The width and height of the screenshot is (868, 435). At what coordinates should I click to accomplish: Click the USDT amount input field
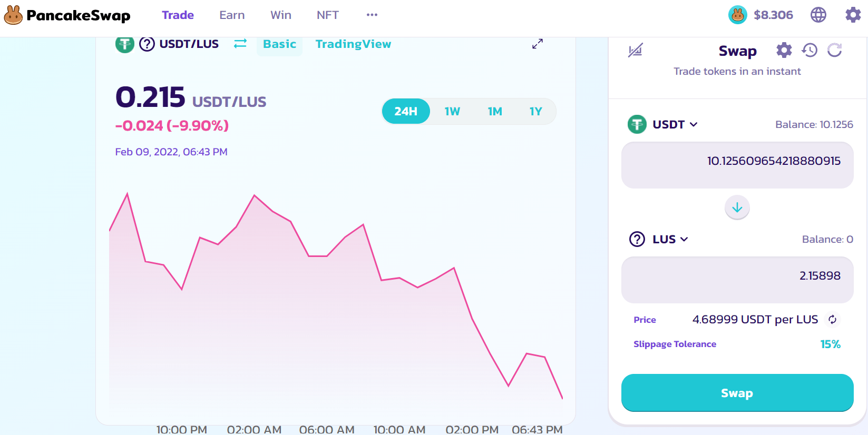737,165
